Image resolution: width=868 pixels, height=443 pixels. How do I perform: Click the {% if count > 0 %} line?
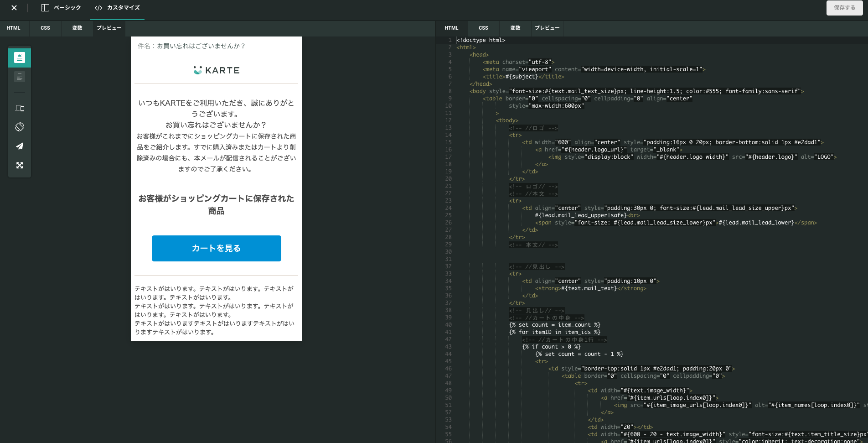552,347
